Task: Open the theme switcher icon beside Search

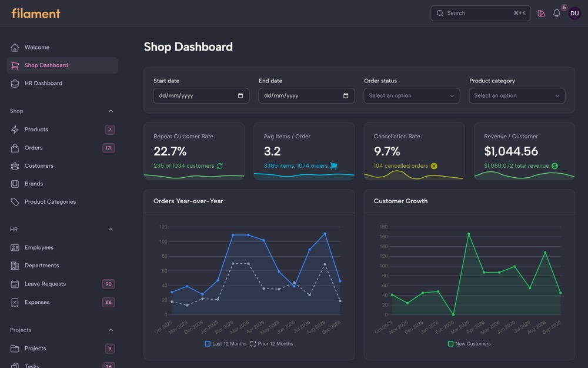Action: 541,13
